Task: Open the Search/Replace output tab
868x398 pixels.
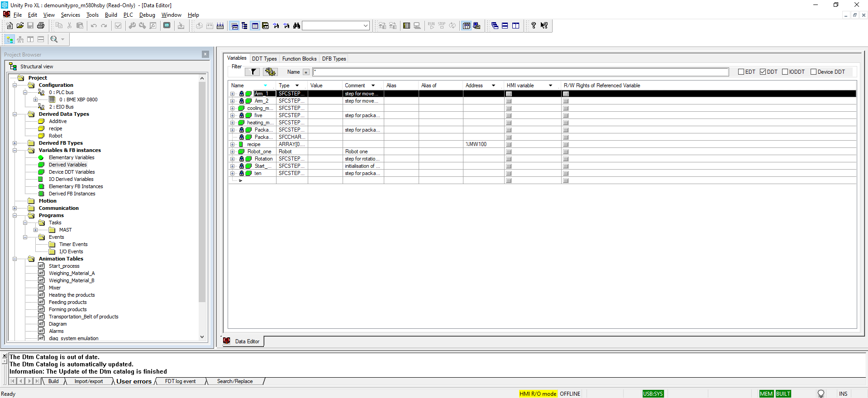Action: (235, 381)
